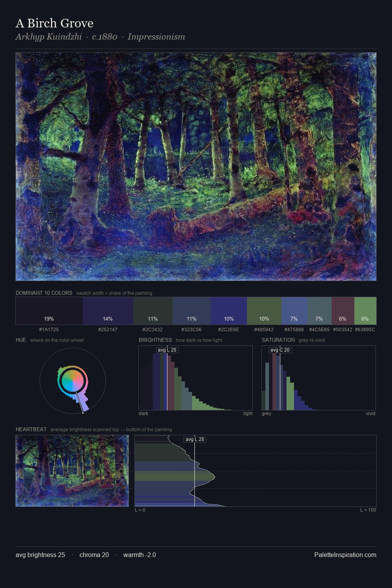Click the 'avg L 25' heartbeat label
The image size is (392, 588).
coord(195,439)
